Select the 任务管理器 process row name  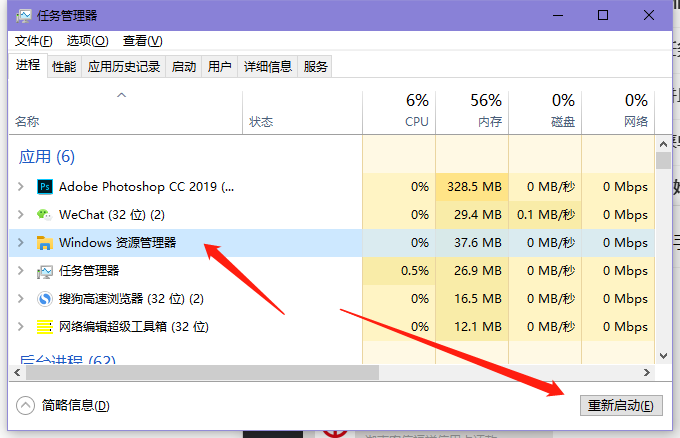tap(89, 271)
